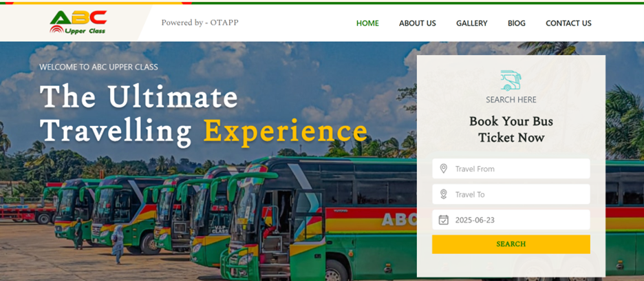
Task: Go to the About Us page
Action: click(417, 23)
